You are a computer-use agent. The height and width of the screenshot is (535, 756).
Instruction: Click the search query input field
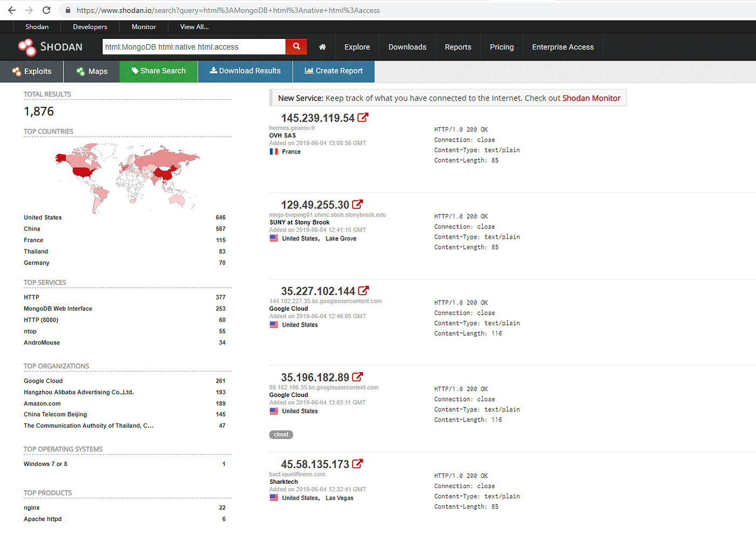(x=194, y=46)
